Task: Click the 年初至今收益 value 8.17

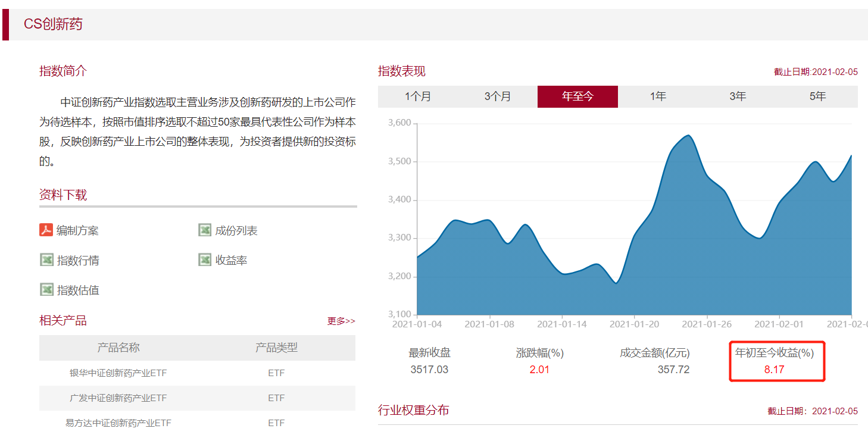Action: coord(775,370)
